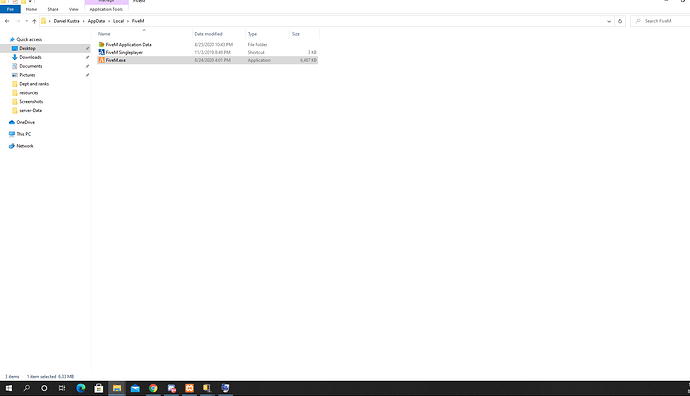This screenshot has width=690, height=396.
Task: Open Dept and ranks folder
Action: coord(34,84)
